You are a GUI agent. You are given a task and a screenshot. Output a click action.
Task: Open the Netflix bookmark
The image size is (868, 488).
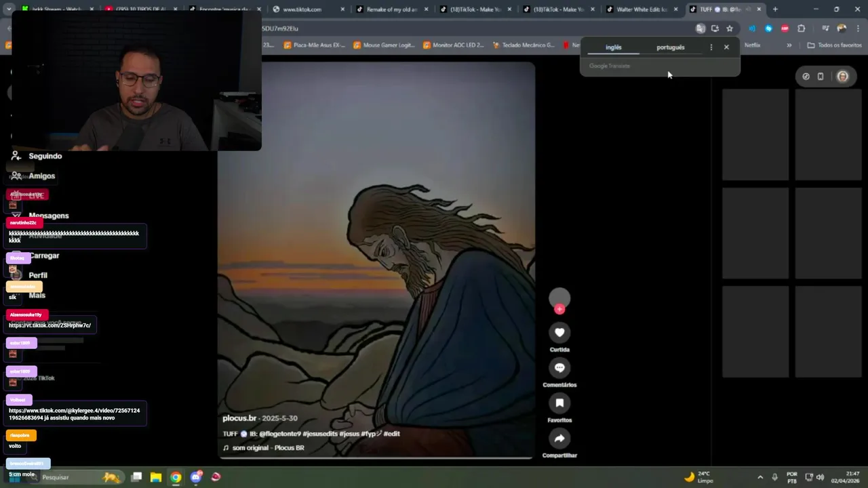tap(752, 45)
